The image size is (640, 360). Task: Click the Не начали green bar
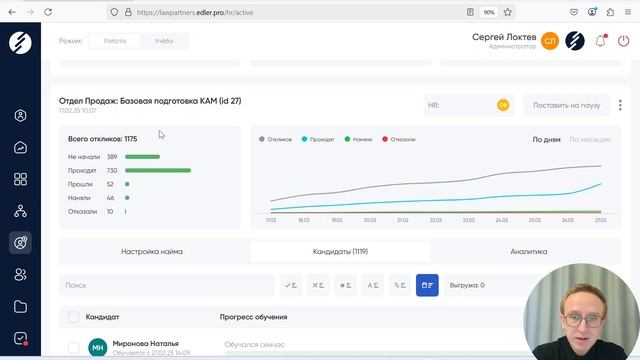click(x=142, y=157)
